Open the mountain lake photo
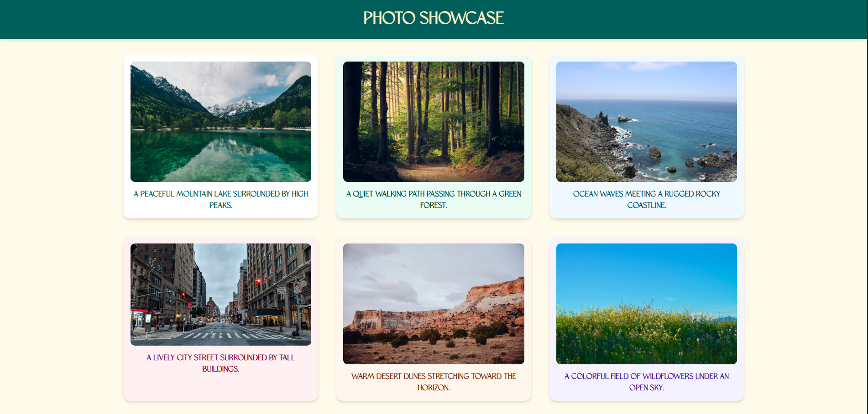This screenshot has height=414, width=868. pyautogui.click(x=221, y=122)
